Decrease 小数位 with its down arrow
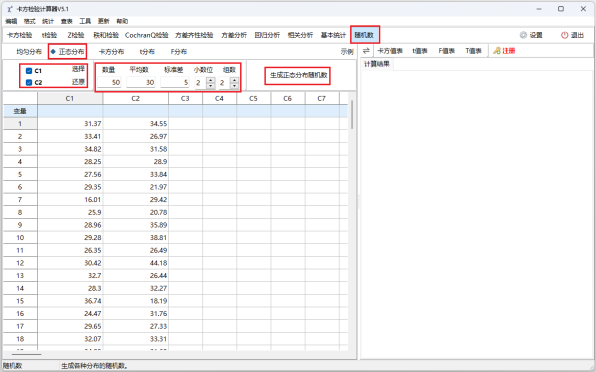596x372 pixels. pyautogui.click(x=211, y=85)
